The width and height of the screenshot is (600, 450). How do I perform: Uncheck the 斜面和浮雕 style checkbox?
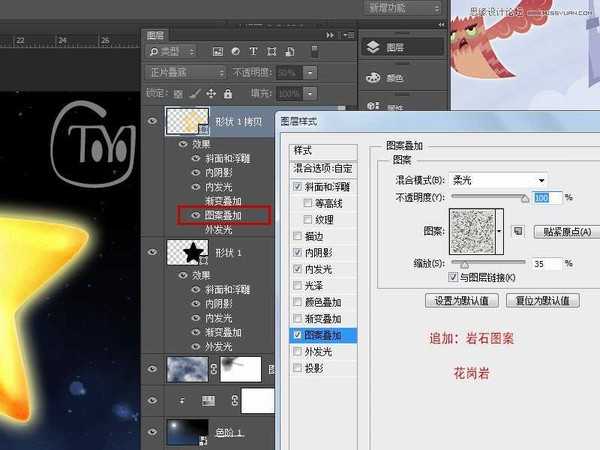(x=296, y=187)
